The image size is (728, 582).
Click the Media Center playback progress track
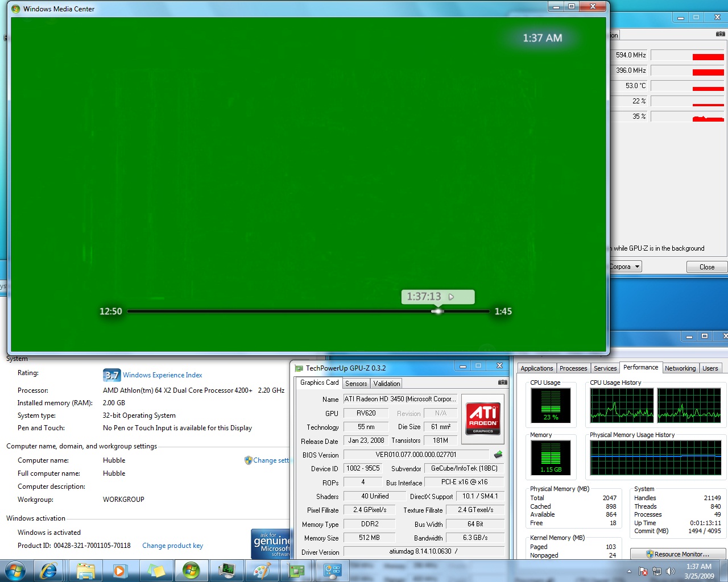click(308, 311)
